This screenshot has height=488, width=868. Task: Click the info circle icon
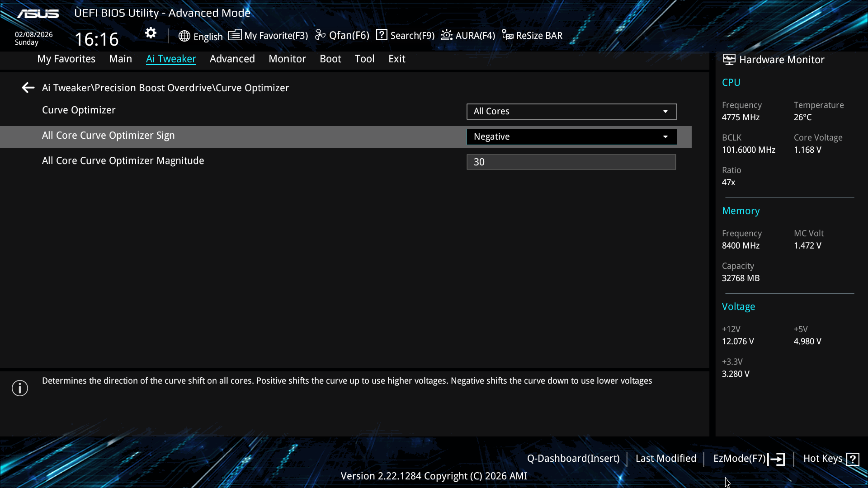(20, 388)
